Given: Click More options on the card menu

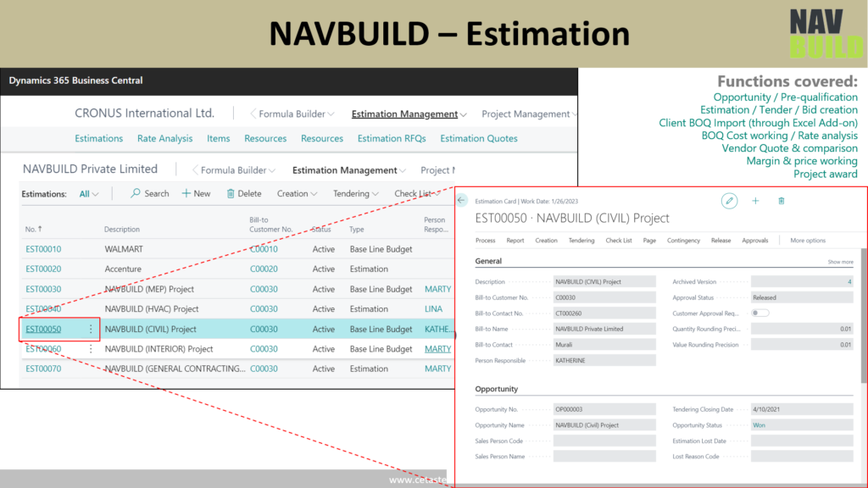Looking at the screenshot, I should pyautogui.click(x=807, y=241).
